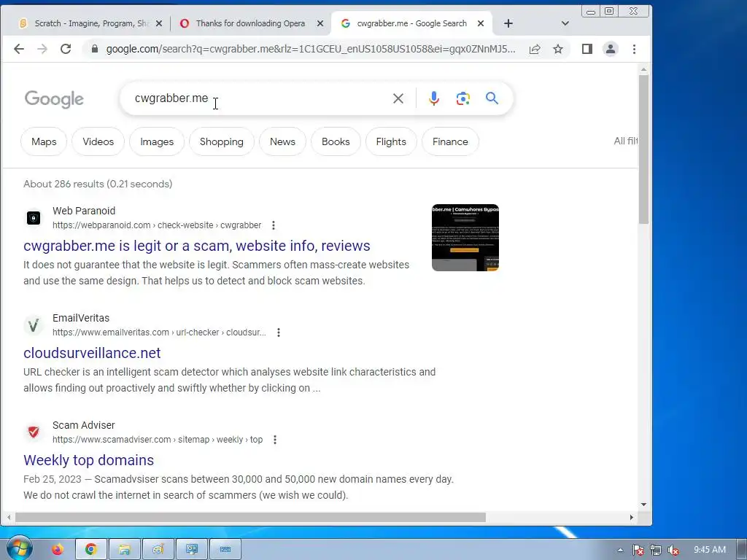View site information via lock icon
The height and width of the screenshot is (560, 747).
coord(95,49)
